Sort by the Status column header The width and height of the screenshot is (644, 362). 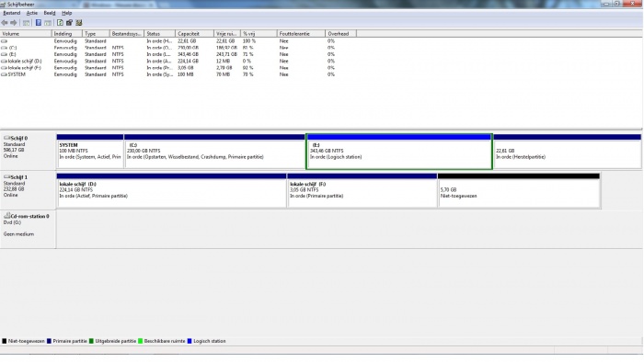(x=160, y=34)
